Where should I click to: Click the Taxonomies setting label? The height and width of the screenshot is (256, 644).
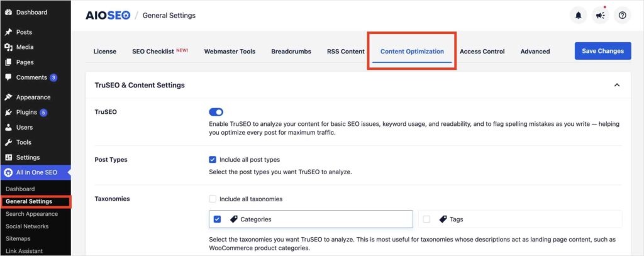click(x=112, y=199)
